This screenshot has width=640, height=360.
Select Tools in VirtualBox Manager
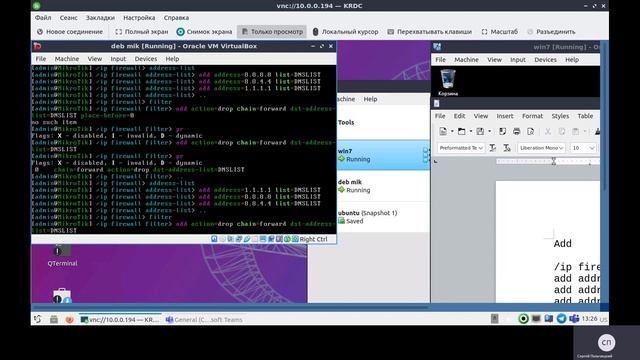383,122
